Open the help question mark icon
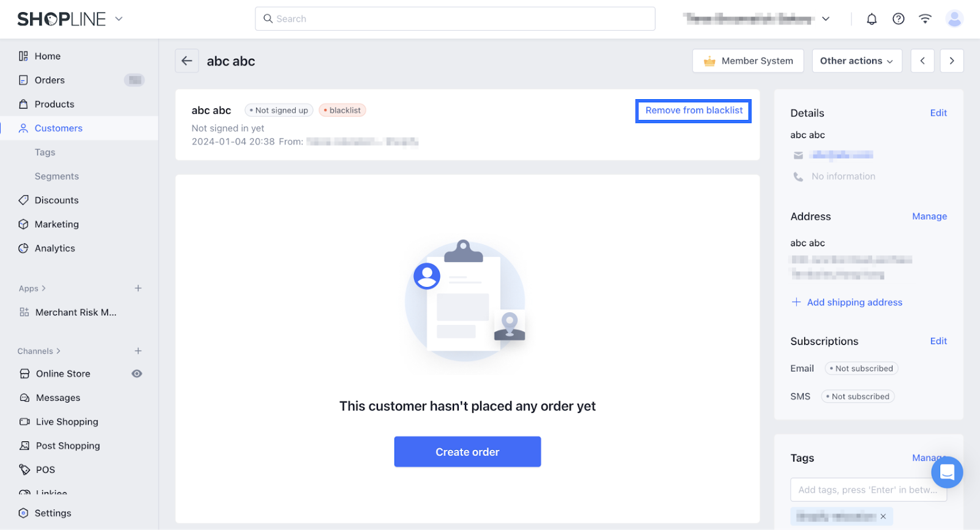This screenshot has width=980, height=530. 899,19
